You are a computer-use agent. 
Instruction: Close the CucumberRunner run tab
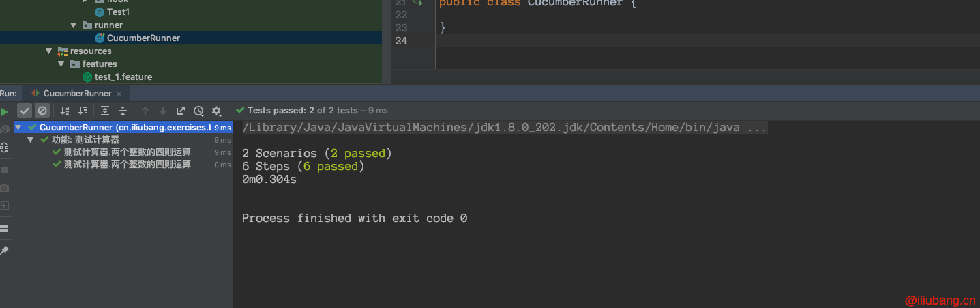(x=119, y=94)
